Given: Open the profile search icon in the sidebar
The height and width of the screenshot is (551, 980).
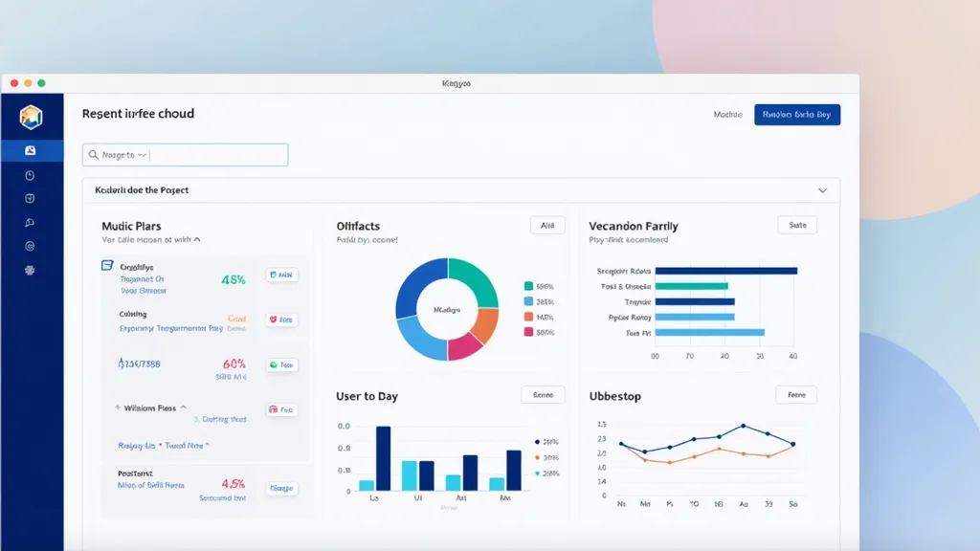Looking at the screenshot, I should [29, 222].
